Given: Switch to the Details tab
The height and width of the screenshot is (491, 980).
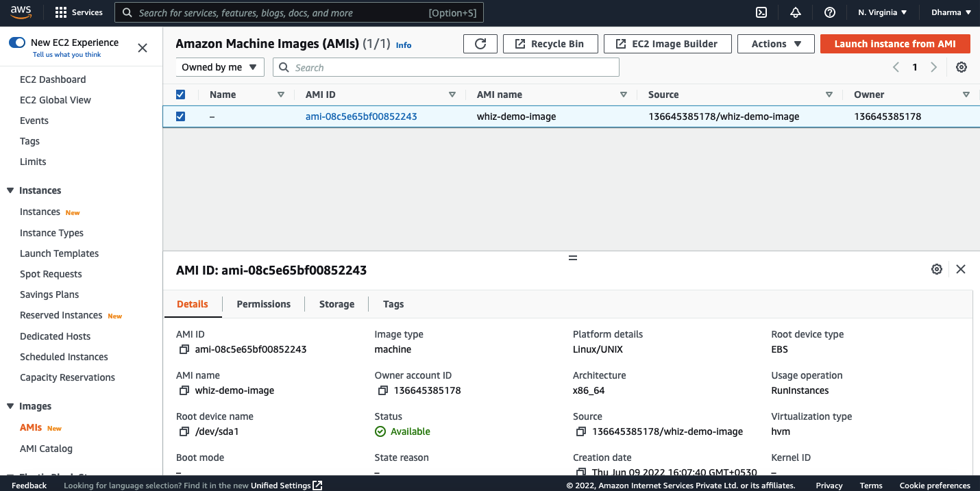Looking at the screenshot, I should (193, 304).
